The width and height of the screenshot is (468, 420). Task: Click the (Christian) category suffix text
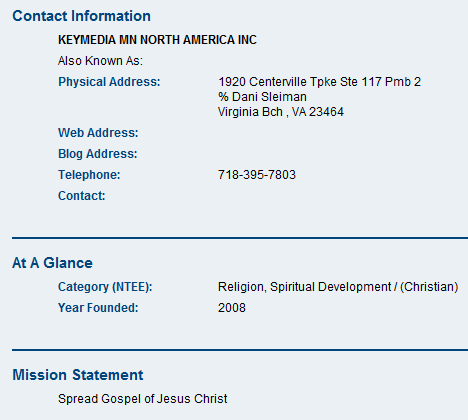[x=429, y=287]
